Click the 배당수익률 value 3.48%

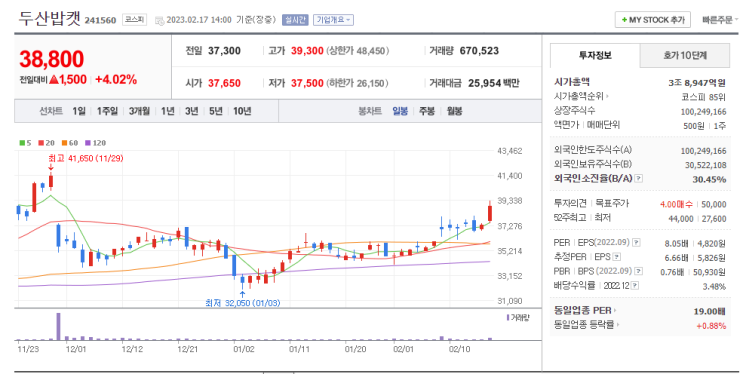coord(715,286)
